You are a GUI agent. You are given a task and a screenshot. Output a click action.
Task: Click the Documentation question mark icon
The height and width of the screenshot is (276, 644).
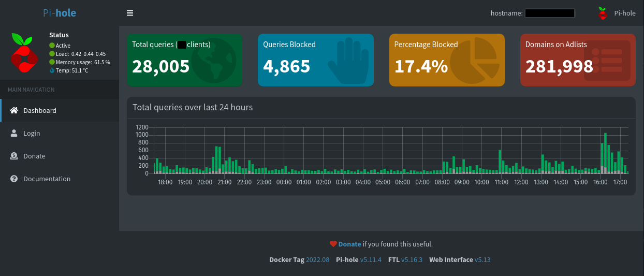pyautogui.click(x=14, y=179)
